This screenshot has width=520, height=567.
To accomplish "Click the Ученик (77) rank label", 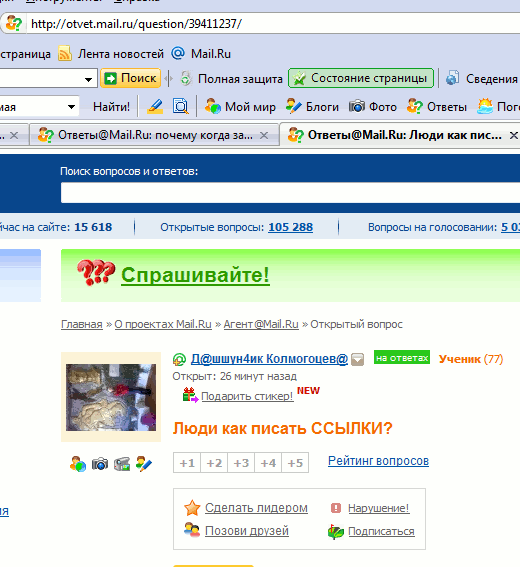I will (471, 359).
